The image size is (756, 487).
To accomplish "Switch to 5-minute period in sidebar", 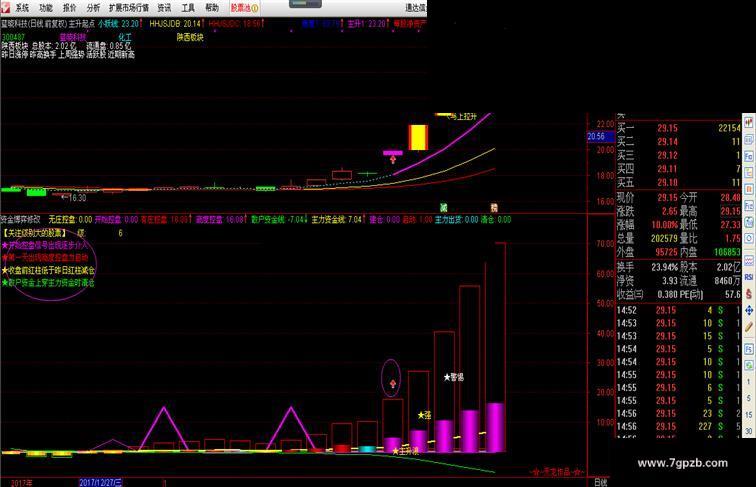I will 749,398.
